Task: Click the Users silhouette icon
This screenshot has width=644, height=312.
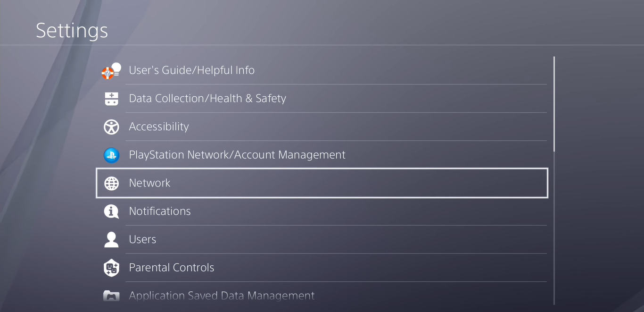Action: pyautogui.click(x=111, y=239)
